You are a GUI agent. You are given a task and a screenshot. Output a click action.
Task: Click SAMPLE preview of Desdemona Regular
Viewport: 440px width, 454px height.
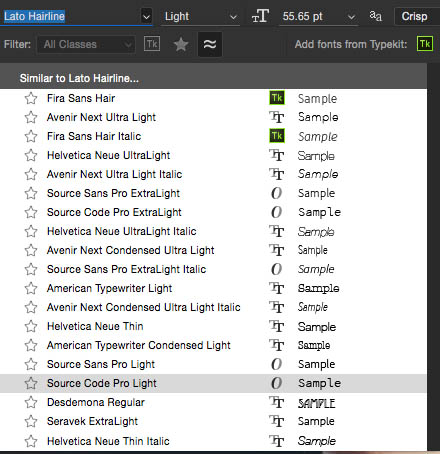pyautogui.click(x=316, y=403)
